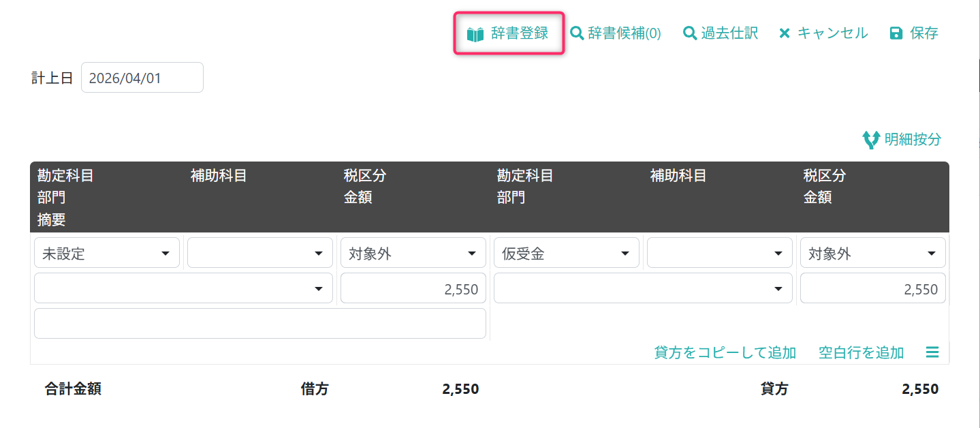Click the 貸方をコピーして追加 link
Image resolution: width=980 pixels, height=428 pixels.
point(725,352)
